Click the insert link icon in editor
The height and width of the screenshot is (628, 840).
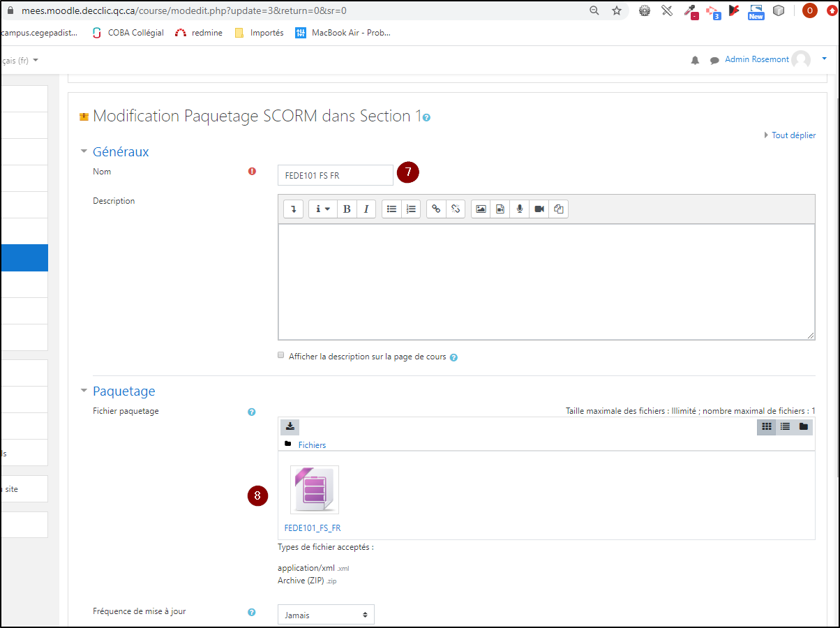point(436,209)
